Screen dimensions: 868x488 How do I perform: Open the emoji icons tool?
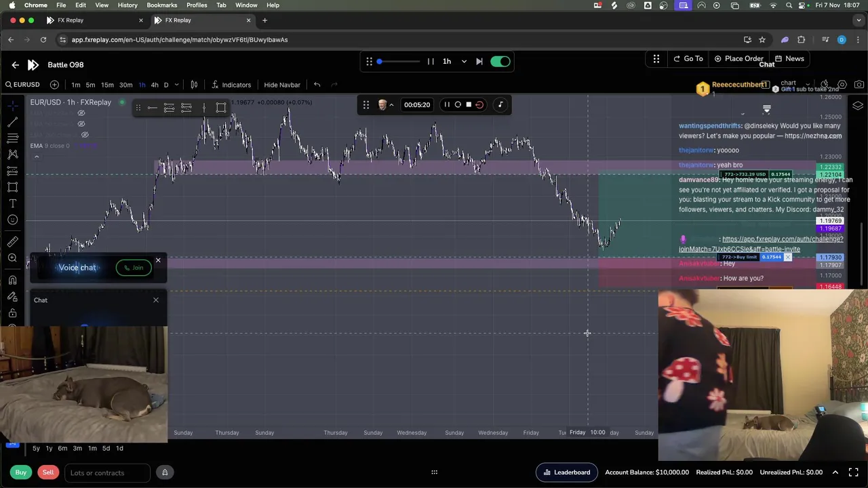coord(12,220)
